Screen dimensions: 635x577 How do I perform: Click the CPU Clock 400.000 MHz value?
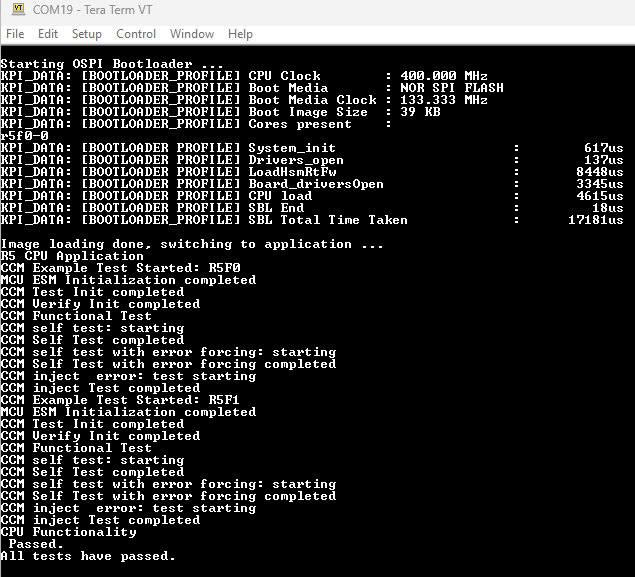[444, 76]
